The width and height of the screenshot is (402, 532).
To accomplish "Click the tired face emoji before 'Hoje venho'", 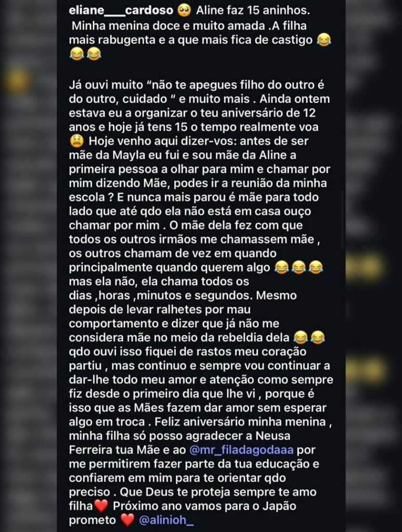I will point(77,141).
